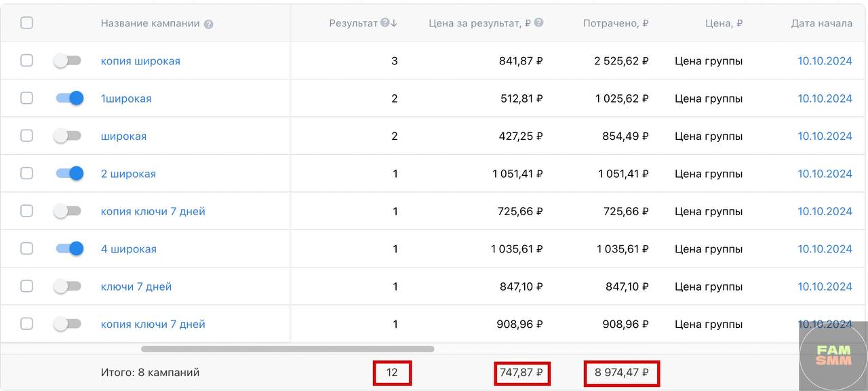Click the "Цена, ₽" column header
Screen dimensions: 868x391
(x=724, y=23)
